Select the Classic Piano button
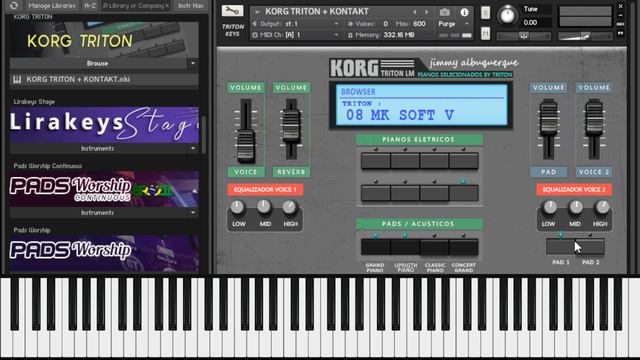Image resolution: width=640 pixels, height=360 pixels. [434, 247]
